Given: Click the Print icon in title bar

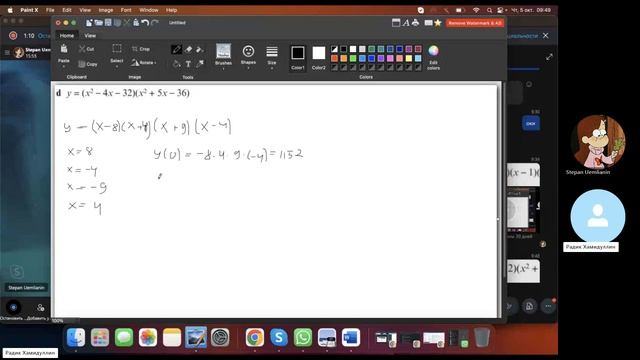Looking at the screenshot, I should [416, 22].
